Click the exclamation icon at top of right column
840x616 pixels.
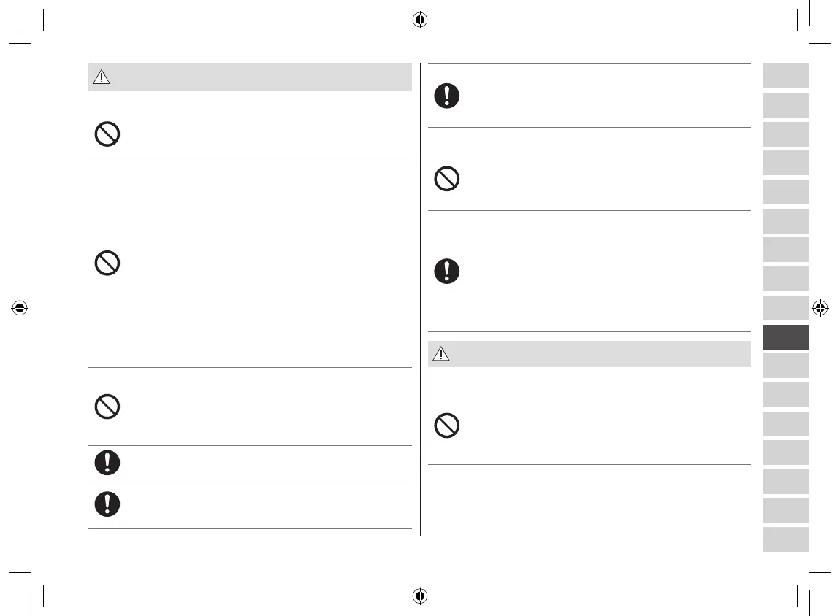coord(447,96)
